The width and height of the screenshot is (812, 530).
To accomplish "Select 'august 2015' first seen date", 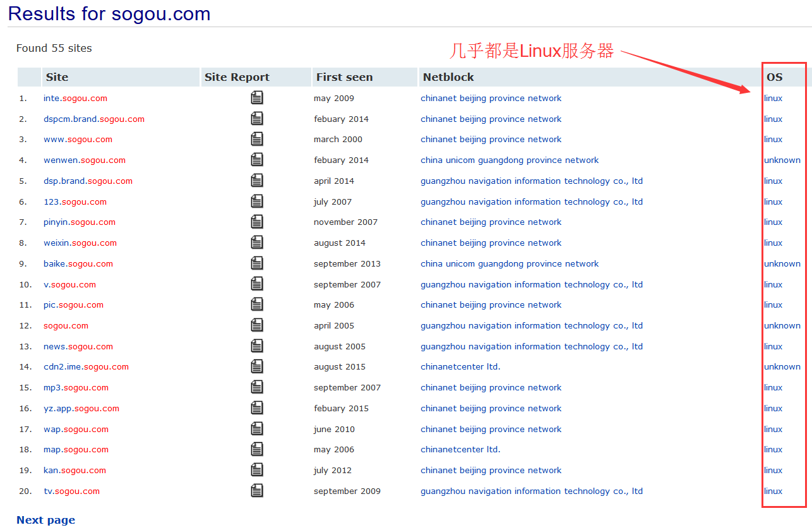I will 340,366.
